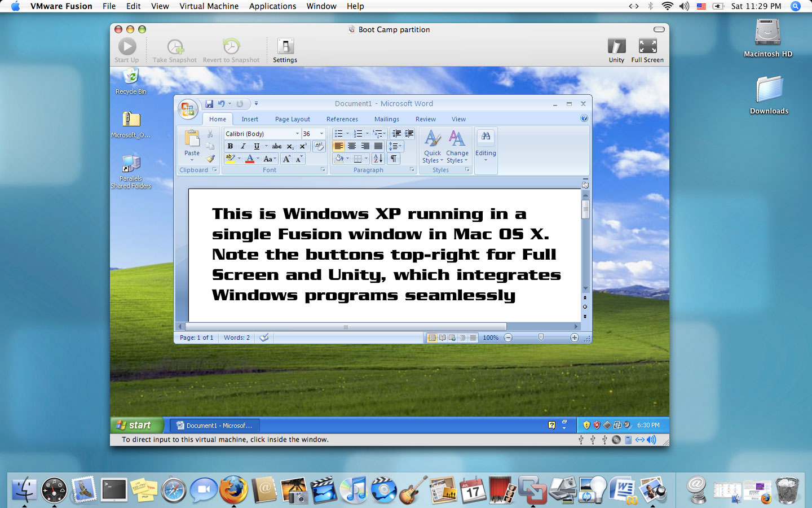Click the Clear Formatting eraser icon
Viewport: 812px width, 508px height.
[319, 146]
